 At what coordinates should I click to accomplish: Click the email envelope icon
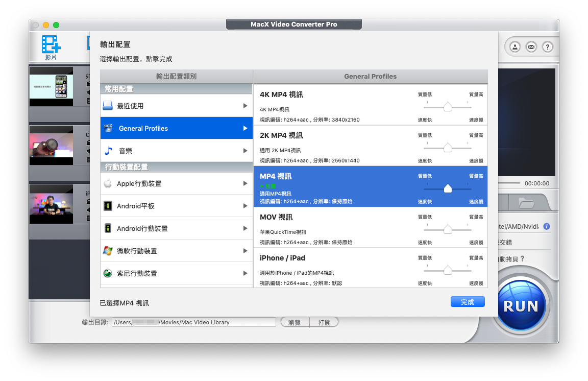tap(531, 46)
